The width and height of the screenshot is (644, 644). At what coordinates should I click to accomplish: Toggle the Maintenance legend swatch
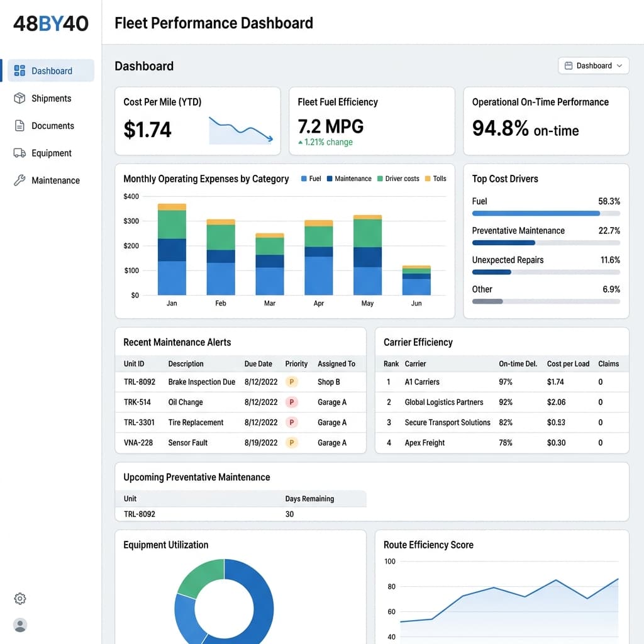click(x=330, y=179)
